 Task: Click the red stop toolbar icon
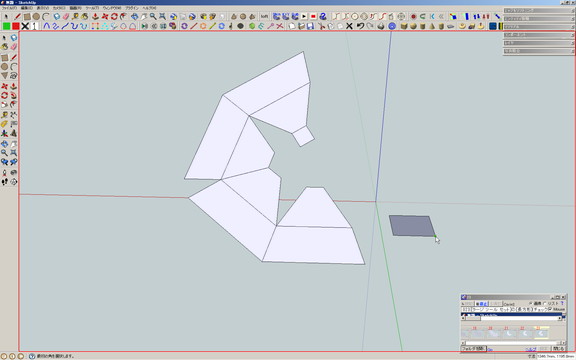pyautogui.click(x=313, y=17)
